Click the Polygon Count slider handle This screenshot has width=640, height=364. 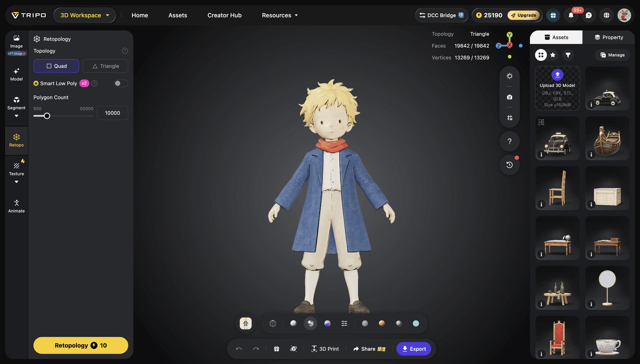coord(47,116)
